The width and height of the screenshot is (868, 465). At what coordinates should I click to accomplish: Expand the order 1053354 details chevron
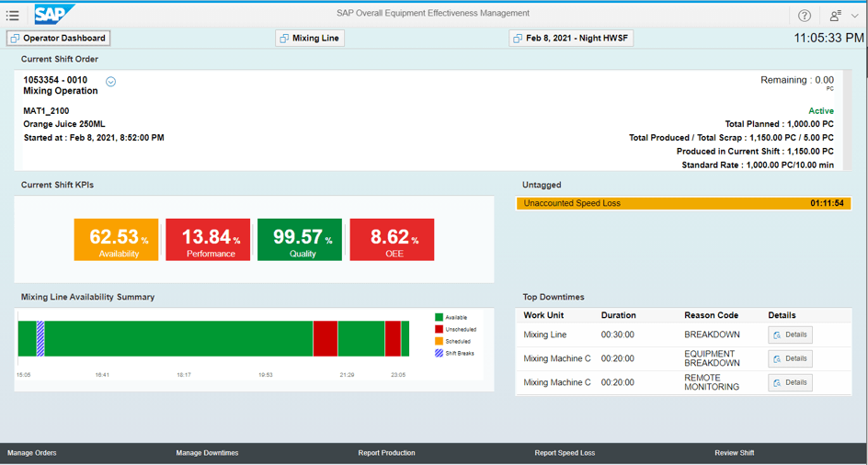[110, 82]
